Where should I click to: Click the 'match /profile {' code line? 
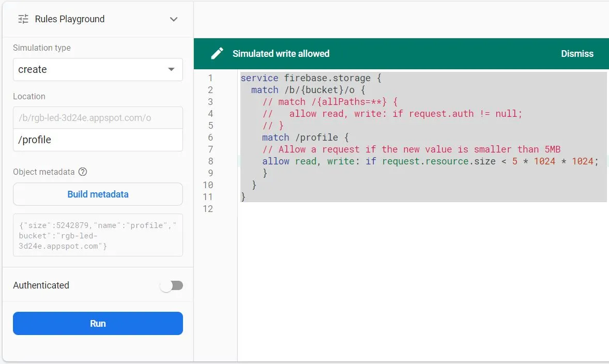pyautogui.click(x=306, y=138)
